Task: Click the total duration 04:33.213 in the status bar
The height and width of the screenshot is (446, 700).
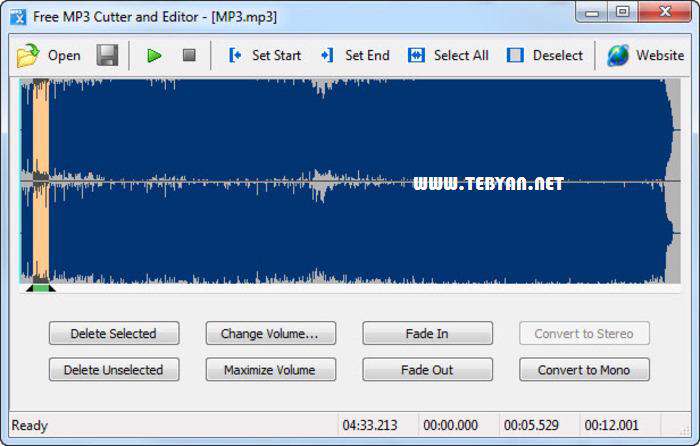Action: (370, 425)
